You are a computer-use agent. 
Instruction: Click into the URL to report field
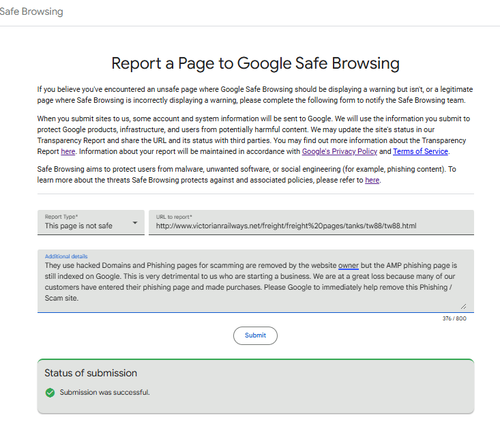(x=311, y=222)
